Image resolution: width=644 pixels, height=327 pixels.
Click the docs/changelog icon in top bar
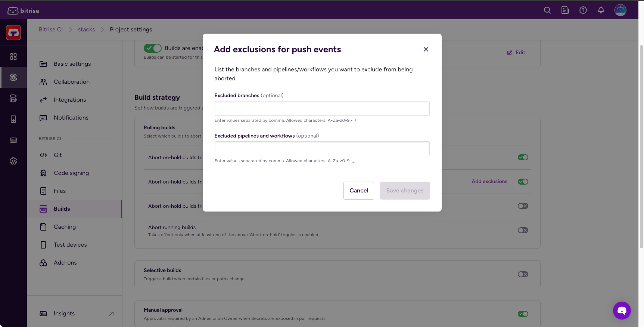pyautogui.click(x=565, y=10)
